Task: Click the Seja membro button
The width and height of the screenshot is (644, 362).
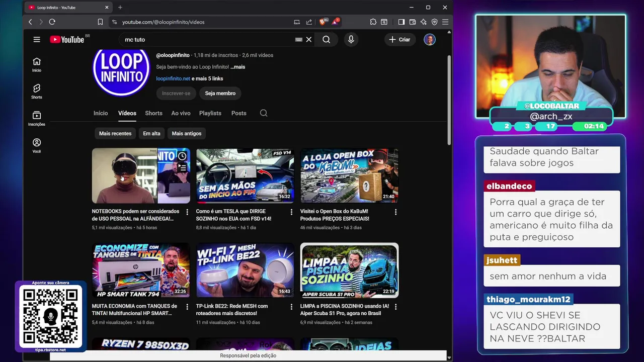Action: [x=220, y=93]
